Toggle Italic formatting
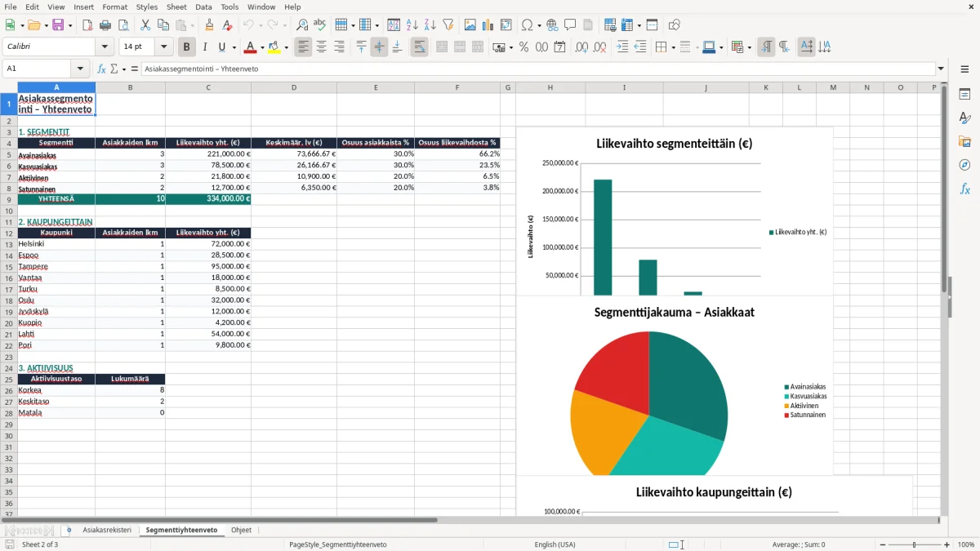 (x=205, y=47)
